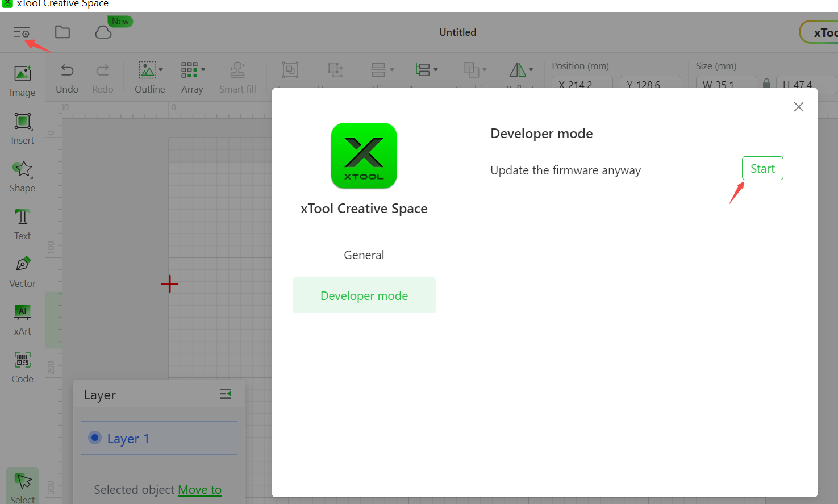Screen dimensions: 838x504
Task: Open the Code barcode tool
Action: (23, 367)
